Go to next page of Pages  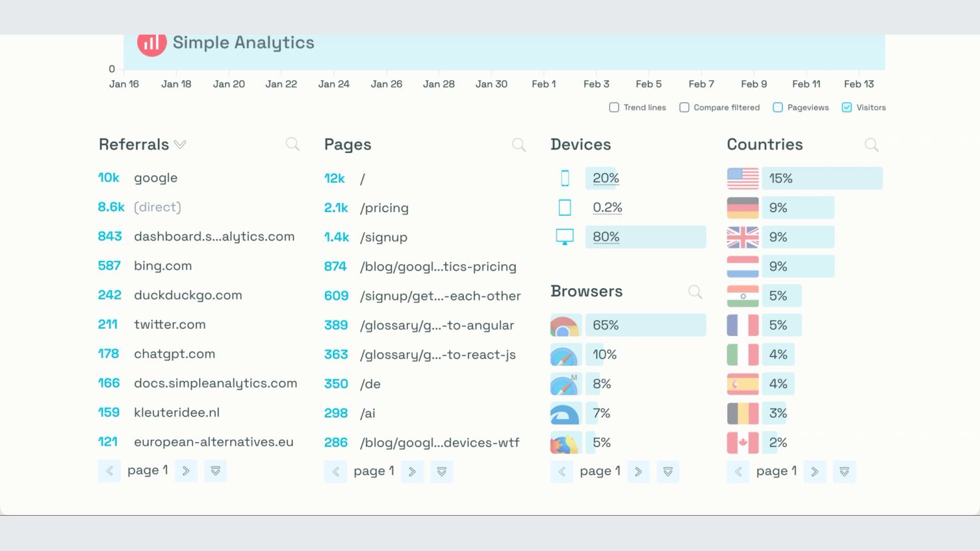point(412,471)
